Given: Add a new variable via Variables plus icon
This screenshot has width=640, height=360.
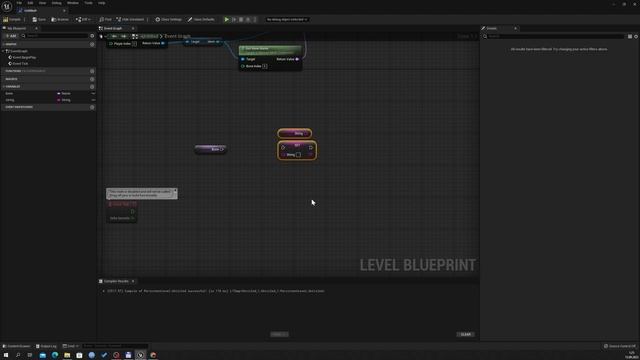Looking at the screenshot, I should pyautogui.click(x=92, y=87).
